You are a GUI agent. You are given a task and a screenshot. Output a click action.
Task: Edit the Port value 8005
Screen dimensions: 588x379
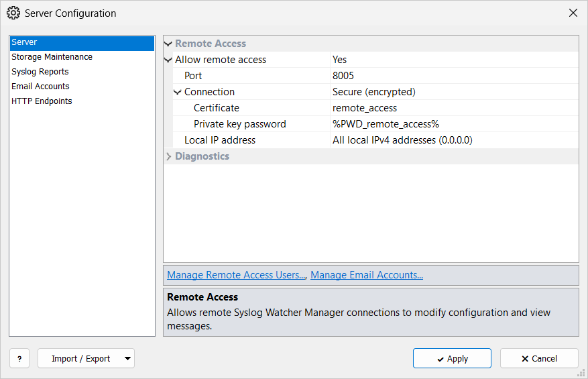(454, 76)
